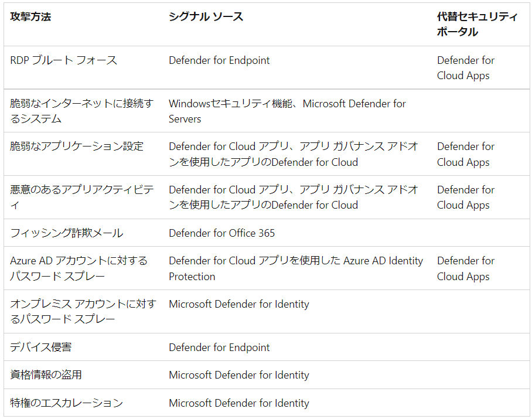532x419 pixels.
Task: Select Defender for Cloud Apps in 脆弱なアプリケーション設定 row
Action: click(465, 154)
